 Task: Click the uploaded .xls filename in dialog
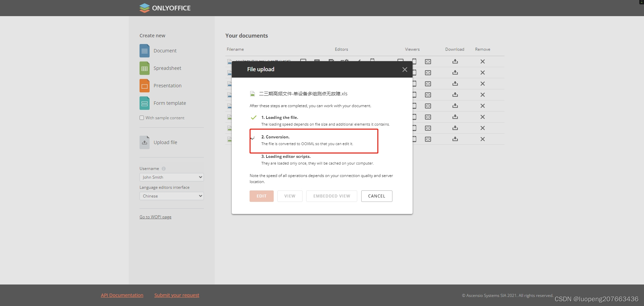pyautogui.click(x=303, y=94)
